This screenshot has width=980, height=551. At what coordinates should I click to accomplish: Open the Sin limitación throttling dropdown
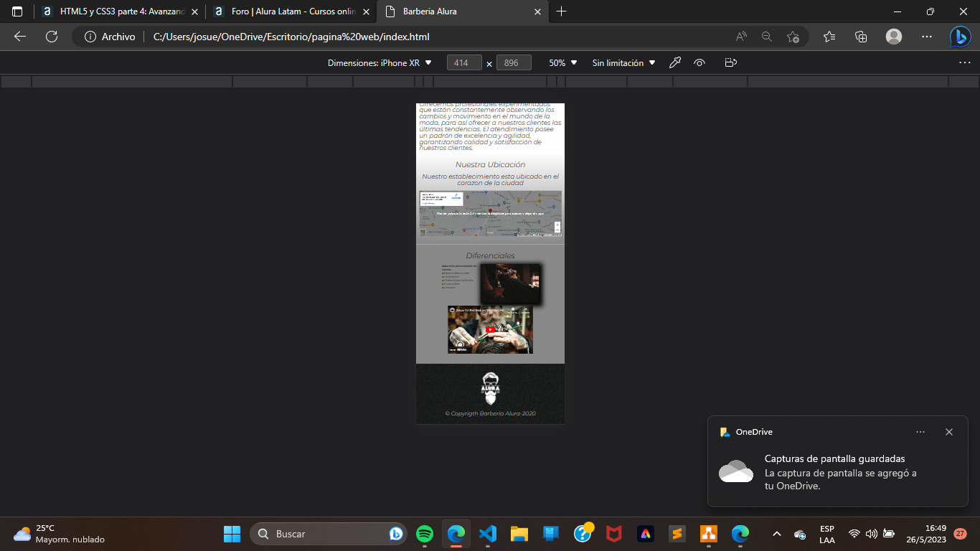[623, 62]
